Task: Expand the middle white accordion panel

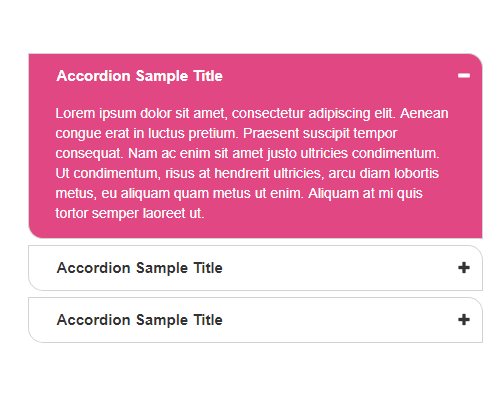Action: coord(255,268)
